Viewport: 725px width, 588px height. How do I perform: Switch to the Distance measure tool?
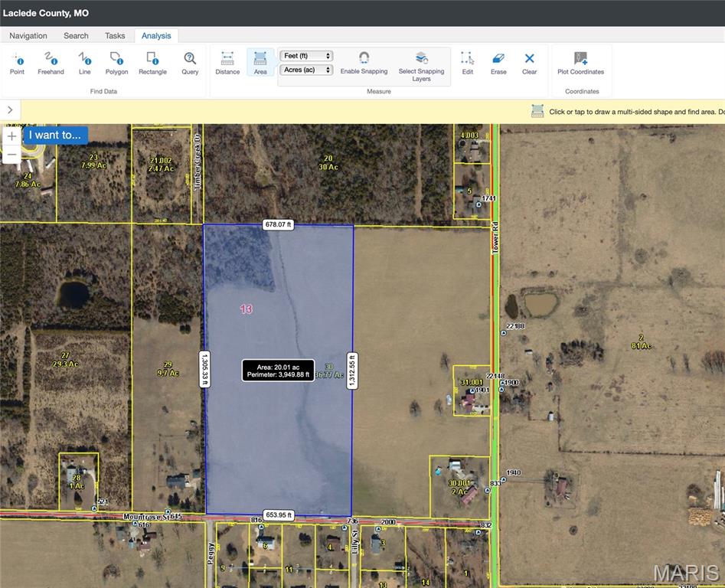coord(227,61)
